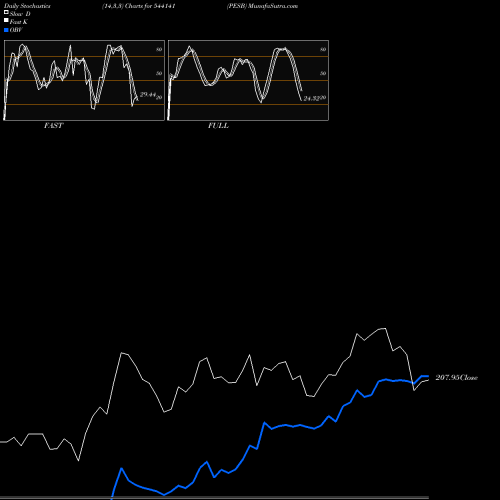
Task: Click the 24.32 value in FULL chart
Action: pyautogui.click(x=312, y=99)
